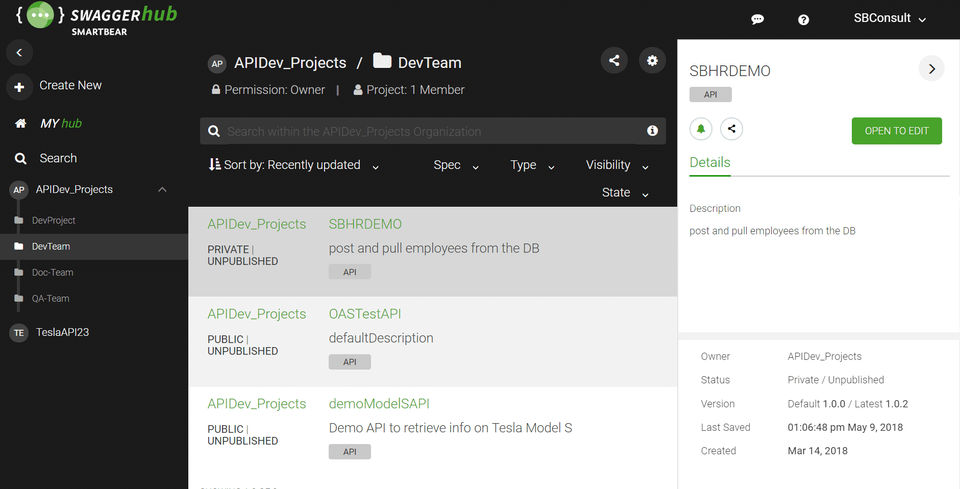This screenshot has height=489, width=960.
Task: Open the help question mark icon
Action: [x=803, y=20]
